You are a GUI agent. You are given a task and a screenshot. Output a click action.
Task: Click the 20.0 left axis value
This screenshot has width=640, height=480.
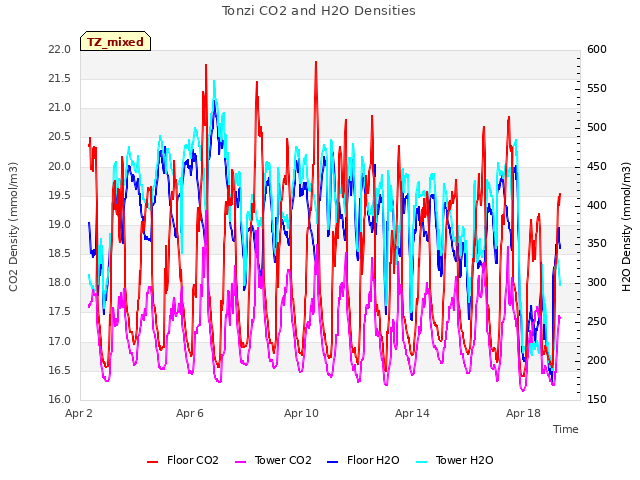[60, 167]
